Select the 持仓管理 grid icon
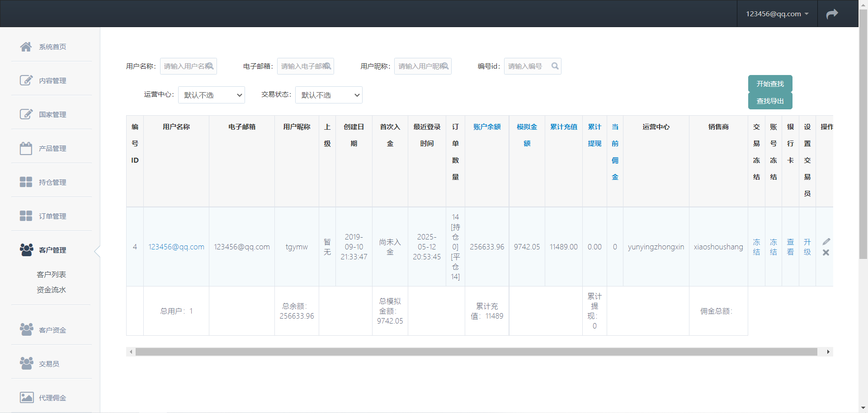This screenshot has height=413, width=868. [x=26, y=182]
